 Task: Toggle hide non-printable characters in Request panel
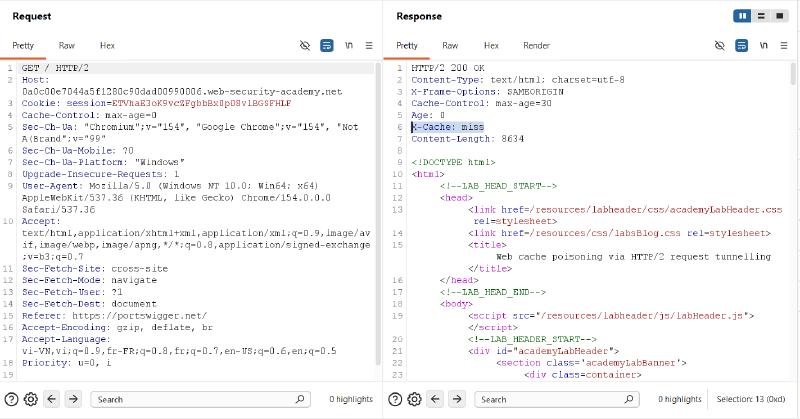(x=305, y=45)
